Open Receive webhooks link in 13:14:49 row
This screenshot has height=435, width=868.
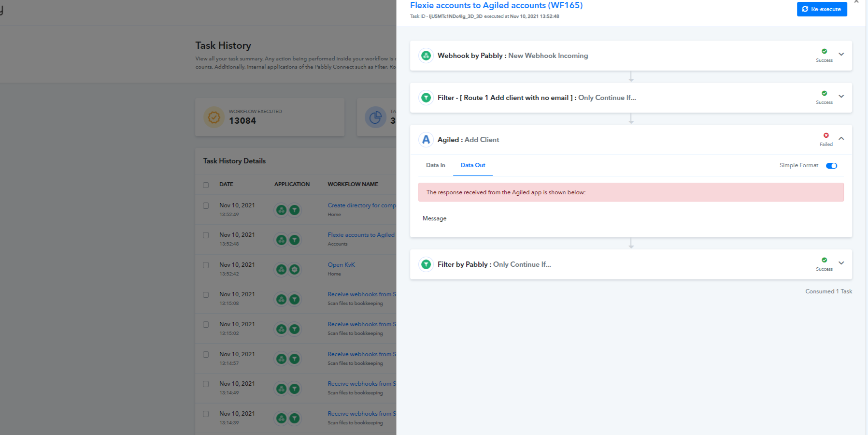pyautogui.click(x=362, y=384)
